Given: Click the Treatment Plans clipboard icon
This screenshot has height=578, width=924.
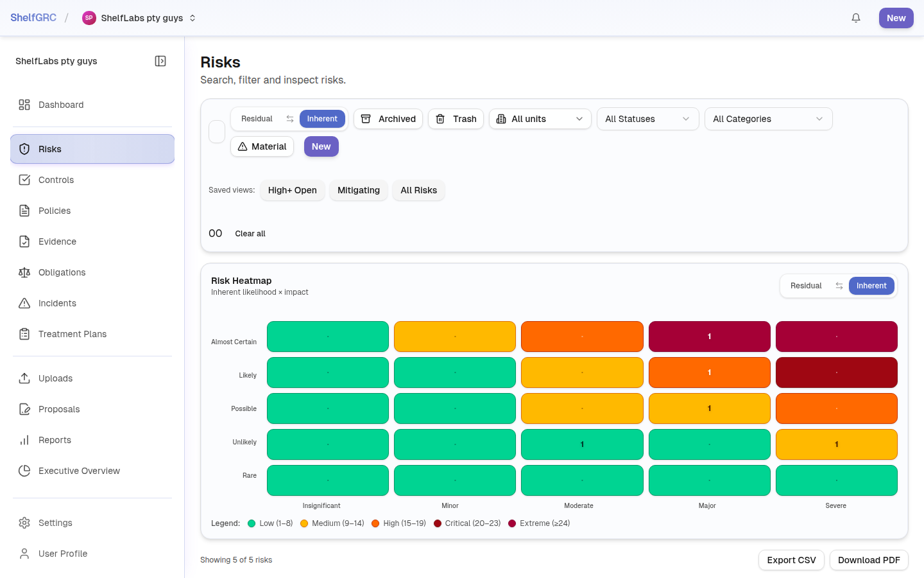Looking at the screenshot, I should pos(24,334).
